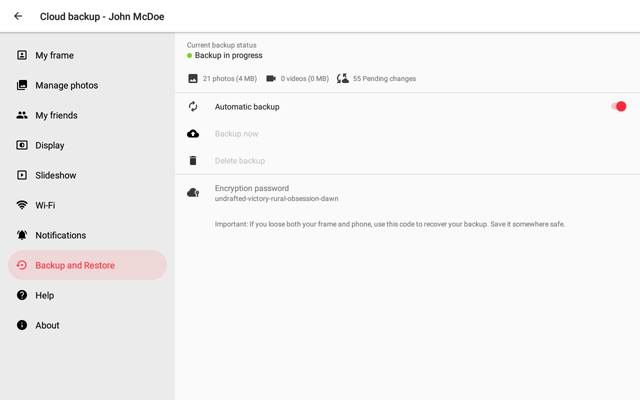
Task: Click the Wi-Fi signal icon
Action: coord(22,205)
